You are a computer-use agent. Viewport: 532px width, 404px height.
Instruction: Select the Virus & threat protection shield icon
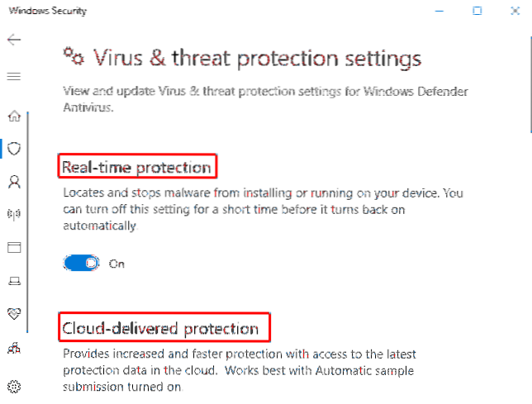13,149
